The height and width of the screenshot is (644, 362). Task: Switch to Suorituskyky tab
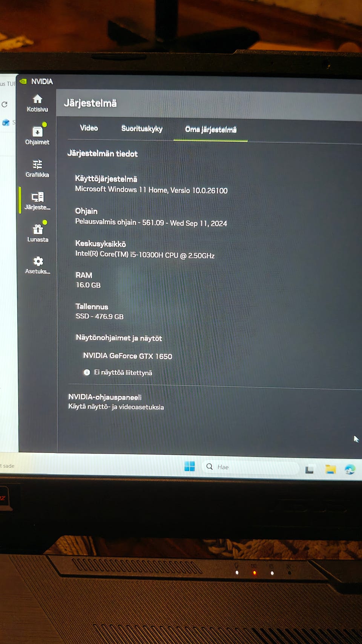point(142,129)
